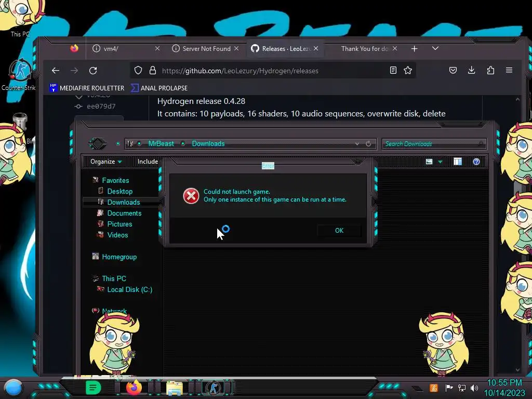
Task: Click the second bookmark in the bookmarks toolbar
Action: click(x=159, y=88)
